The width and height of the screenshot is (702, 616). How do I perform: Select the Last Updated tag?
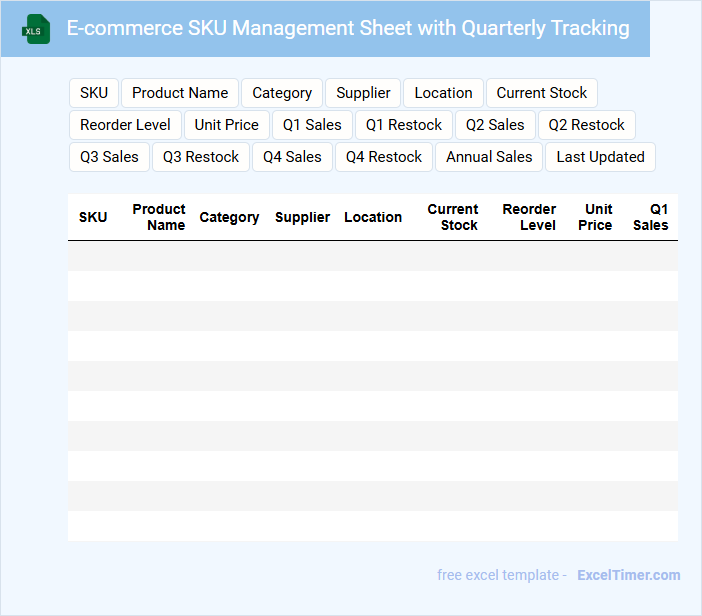600,157
